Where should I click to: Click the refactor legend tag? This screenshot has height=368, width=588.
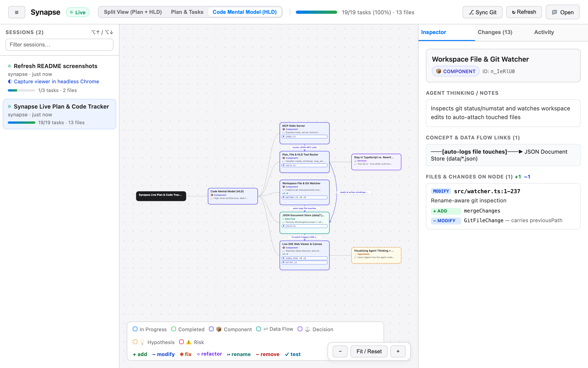tap(209, 354)
